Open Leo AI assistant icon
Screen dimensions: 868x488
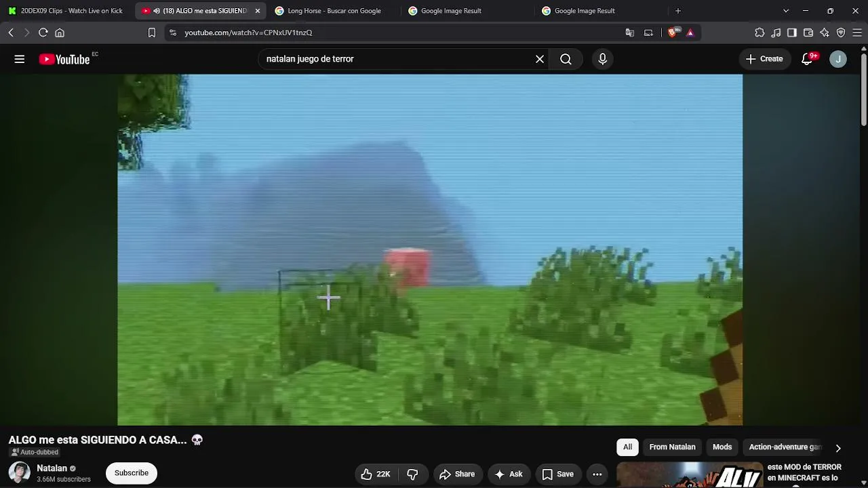[825, 33]
